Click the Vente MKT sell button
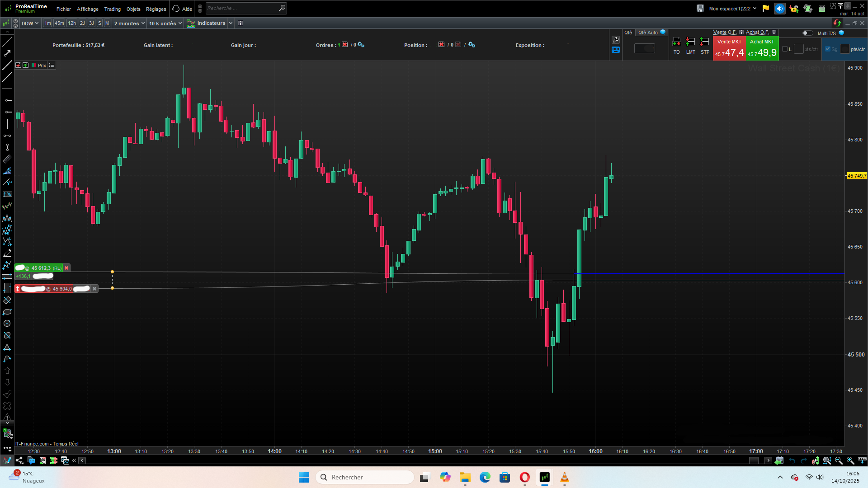 (x=729, y=48)
